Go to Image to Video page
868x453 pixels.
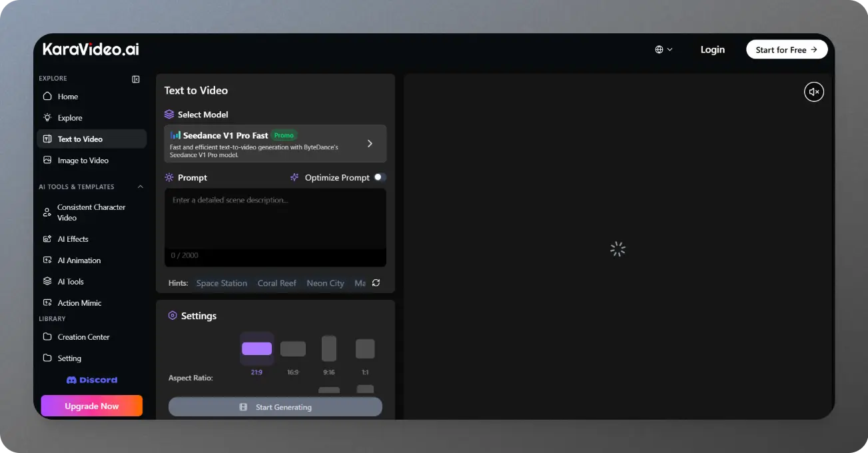tap(83, 161)
